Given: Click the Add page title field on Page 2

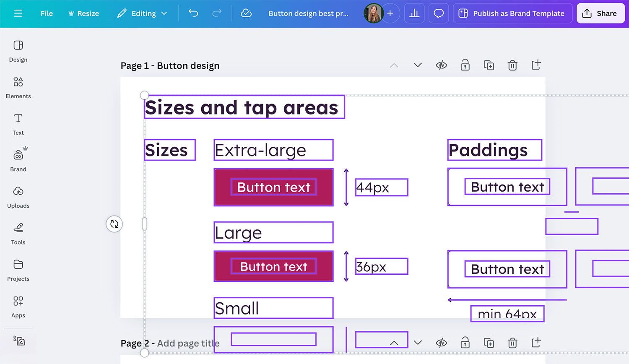Looking at the screenshot, I should tap(188, 343).
